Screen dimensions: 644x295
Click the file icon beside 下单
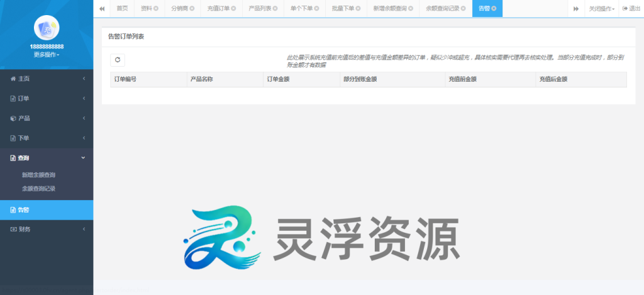click(13, 138)
